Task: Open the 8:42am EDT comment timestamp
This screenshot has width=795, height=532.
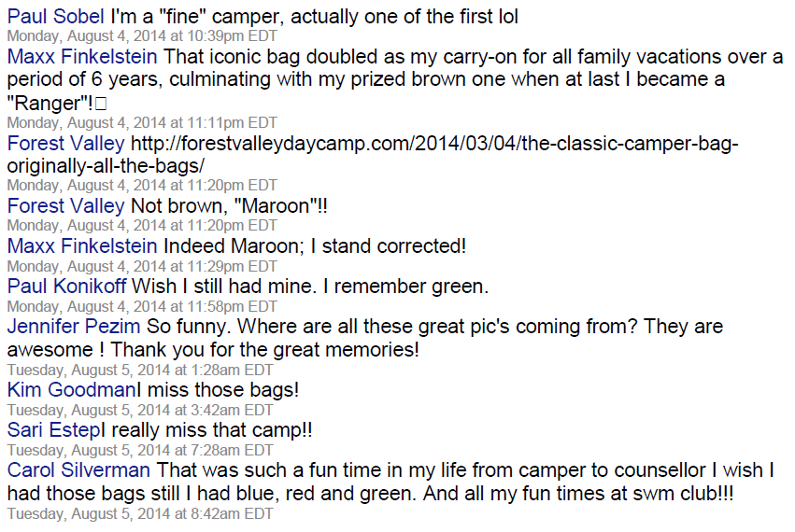Action: (x=140, y=512)
